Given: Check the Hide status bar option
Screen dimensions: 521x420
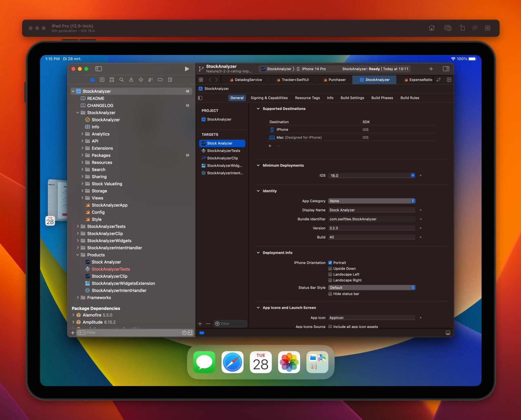Looking at the screenshot, I should (330, 294).
